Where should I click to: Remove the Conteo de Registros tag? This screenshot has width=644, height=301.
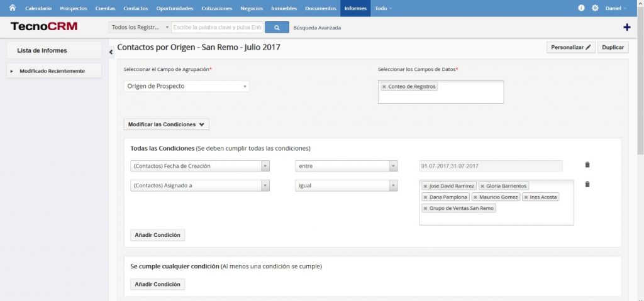point(384,87)
